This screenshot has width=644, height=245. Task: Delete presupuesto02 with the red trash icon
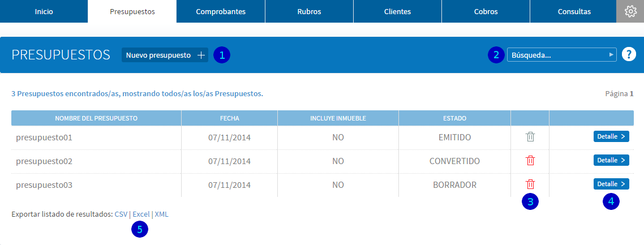pyautogui.click(x=530, y=161)
